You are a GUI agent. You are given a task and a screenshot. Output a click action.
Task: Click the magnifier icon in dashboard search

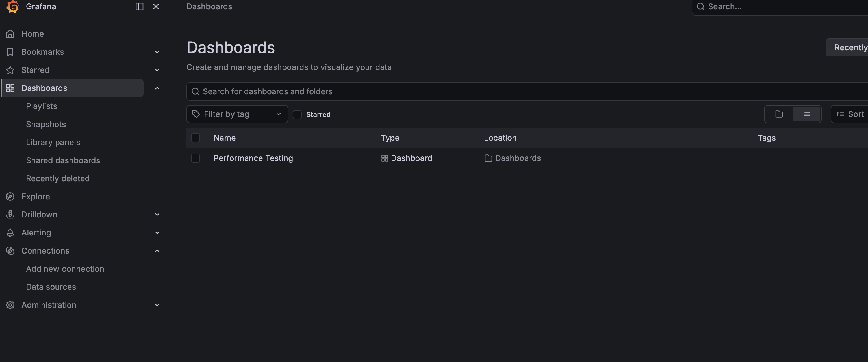tap(195, 91)
